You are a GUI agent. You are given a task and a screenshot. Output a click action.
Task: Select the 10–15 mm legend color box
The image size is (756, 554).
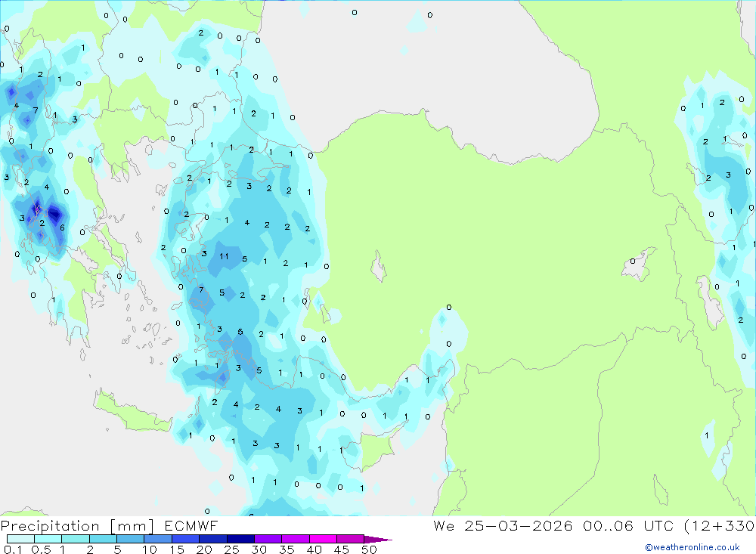point(158,539)
